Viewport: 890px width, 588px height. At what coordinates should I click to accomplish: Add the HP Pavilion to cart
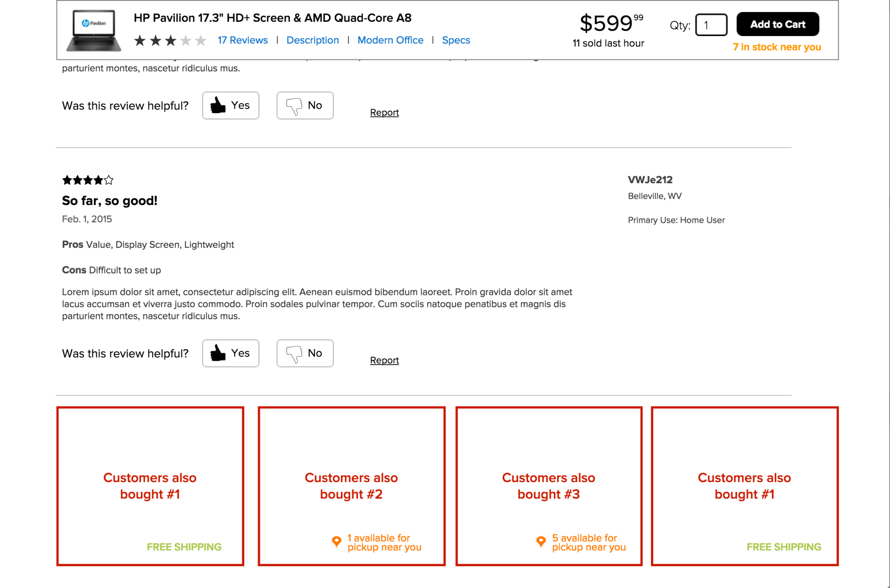click(x=777, y=24)
